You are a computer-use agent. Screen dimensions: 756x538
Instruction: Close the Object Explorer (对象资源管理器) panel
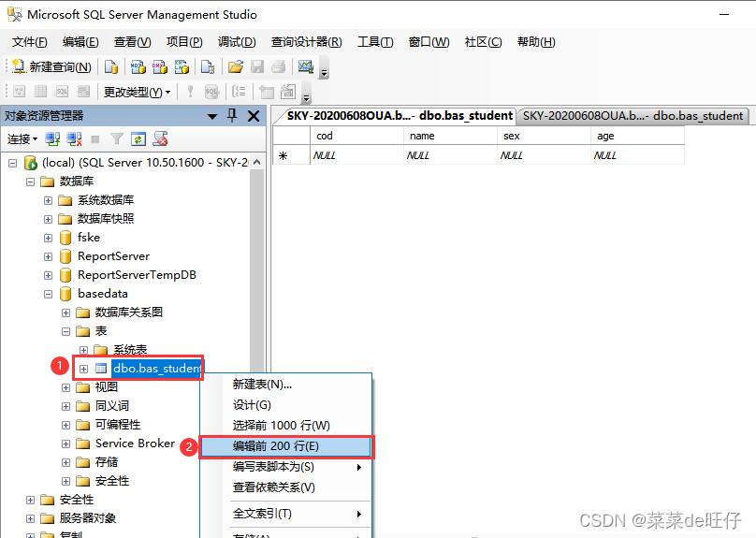[x=254, y=116]
